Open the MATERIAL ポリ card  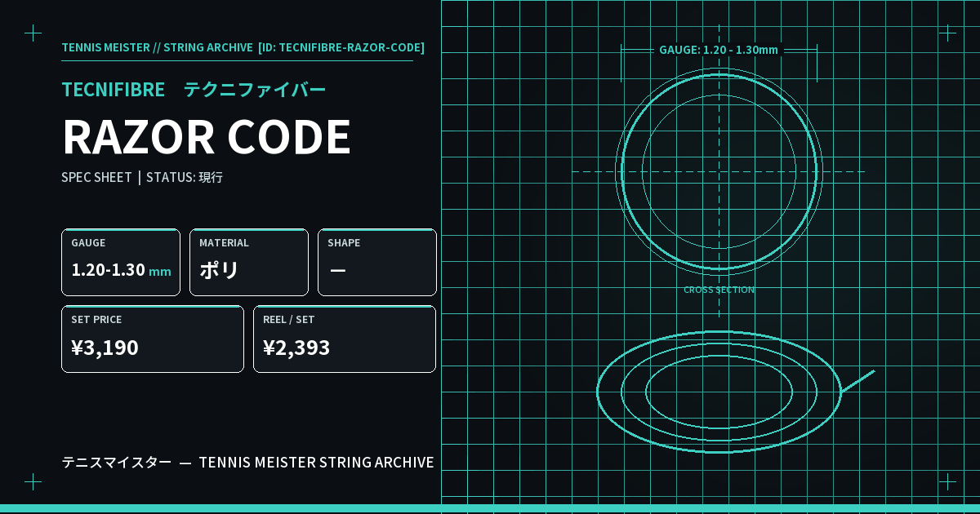click(x=249, y=263)
